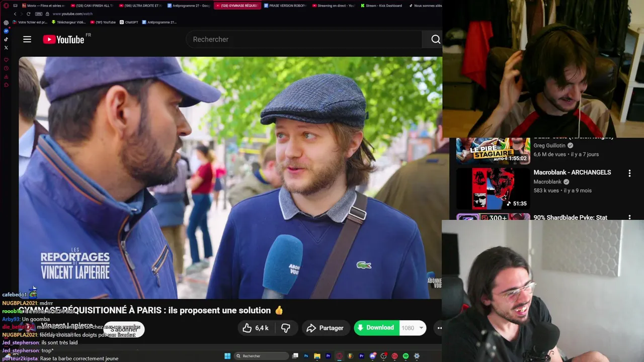Open the ChatGPT bookmark
The width and height of the screenshot is (644, 362).
[x=129, y=22]
